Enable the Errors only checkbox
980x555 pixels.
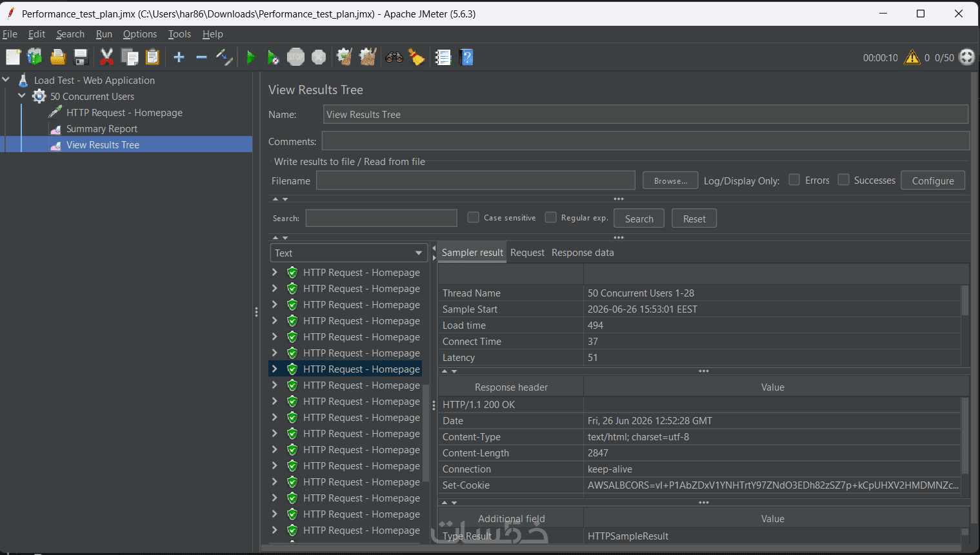[794, 180]
